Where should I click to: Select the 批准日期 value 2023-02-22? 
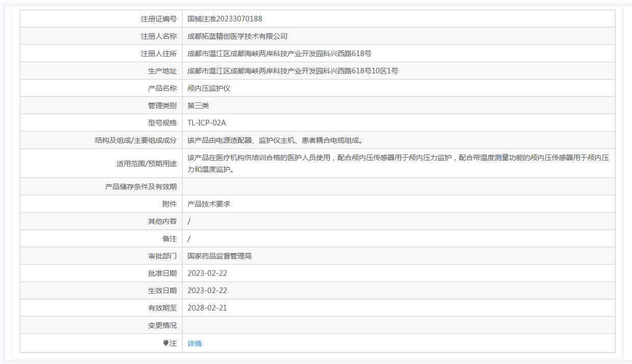coord(207,273)
